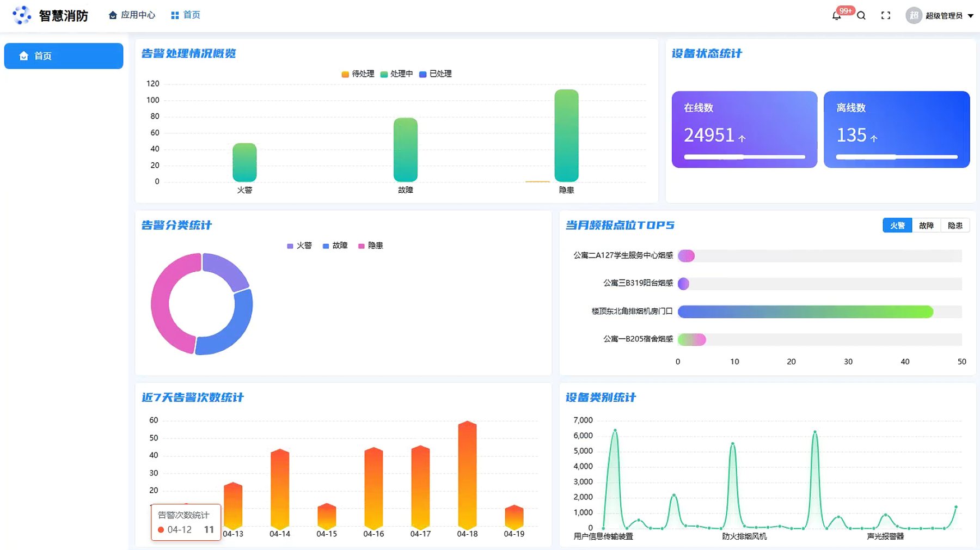Click the 04-18 bar in 近7天告警次数统计

pos(467,475)
